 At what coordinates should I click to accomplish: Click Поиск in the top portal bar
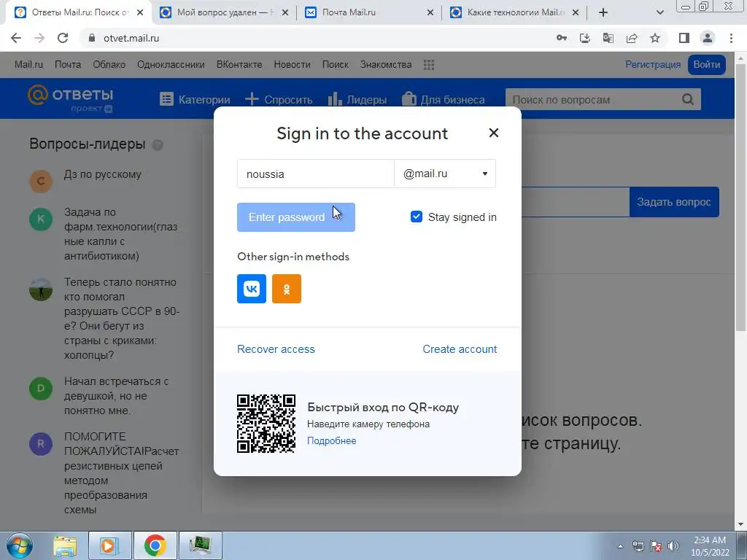(x=336, y=64)
